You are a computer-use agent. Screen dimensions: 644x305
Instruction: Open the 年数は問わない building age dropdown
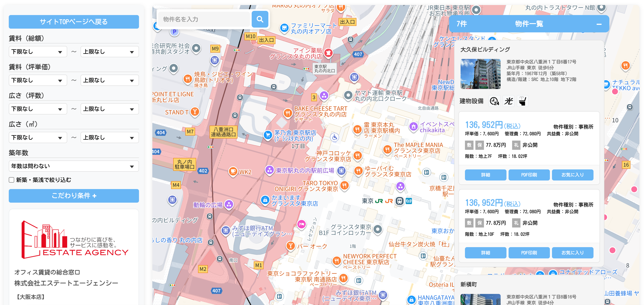pos(74,166)
